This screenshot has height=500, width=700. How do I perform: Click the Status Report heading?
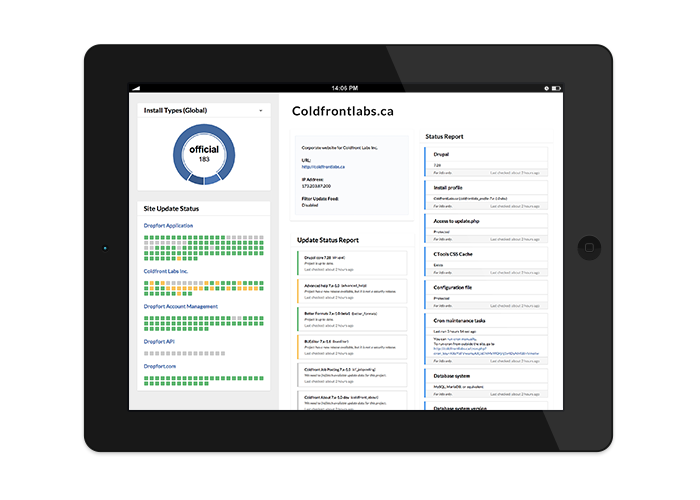click(444, 137)
